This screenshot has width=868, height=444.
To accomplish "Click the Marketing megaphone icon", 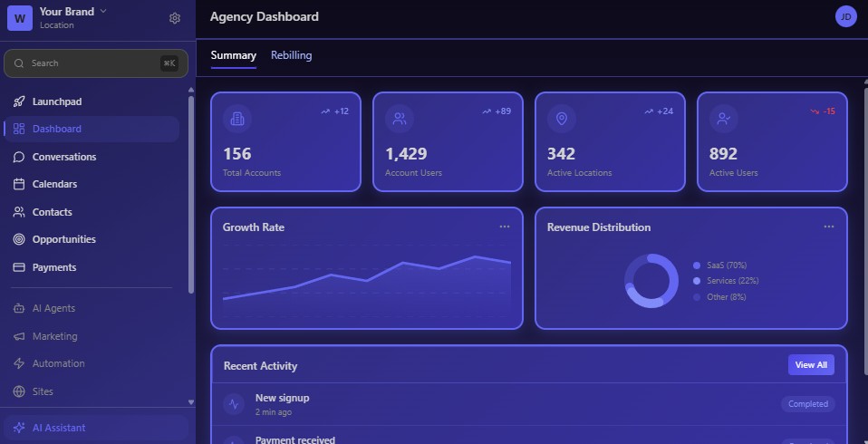I will pos(19,336).
